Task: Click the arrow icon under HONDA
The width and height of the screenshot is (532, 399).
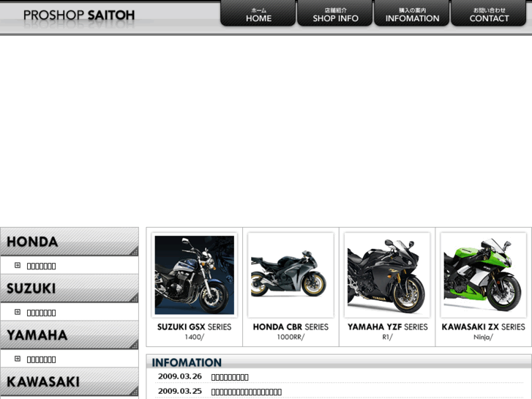Action: click(18, 265)
